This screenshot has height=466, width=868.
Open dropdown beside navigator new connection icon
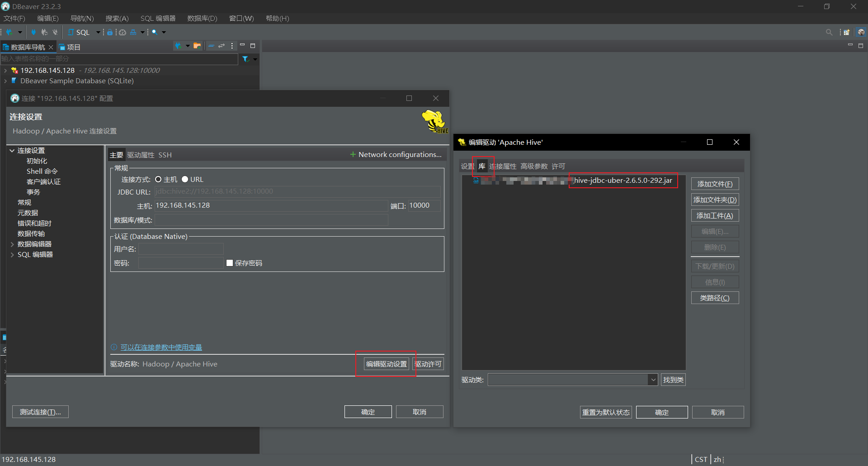point(188,46)
